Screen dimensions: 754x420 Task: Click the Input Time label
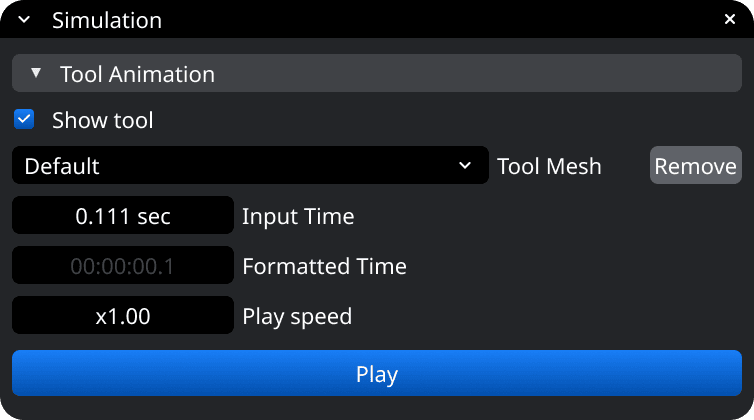pyautogui.click(x=298, y=216)
